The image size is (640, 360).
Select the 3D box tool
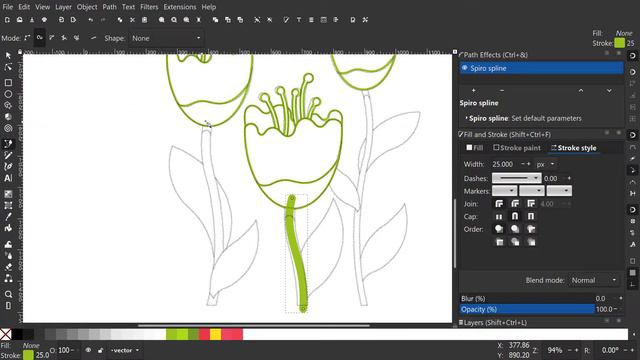click(x=8, y=117)
